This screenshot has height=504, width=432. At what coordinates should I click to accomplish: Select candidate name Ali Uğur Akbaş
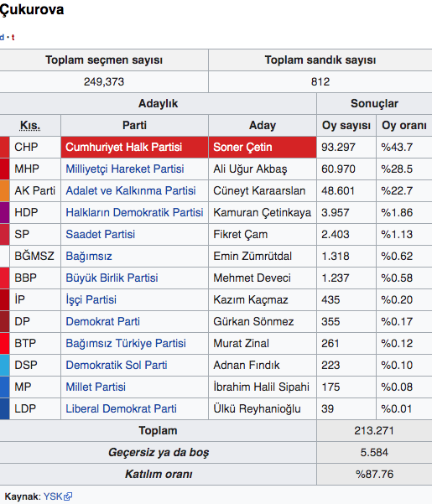250,169
